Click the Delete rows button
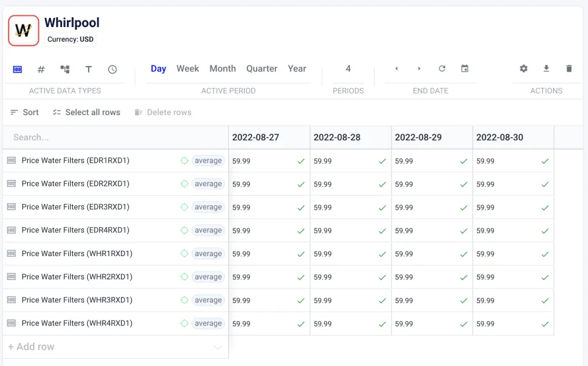The width and height of the screenshot is (588, 366). (163, 113)
